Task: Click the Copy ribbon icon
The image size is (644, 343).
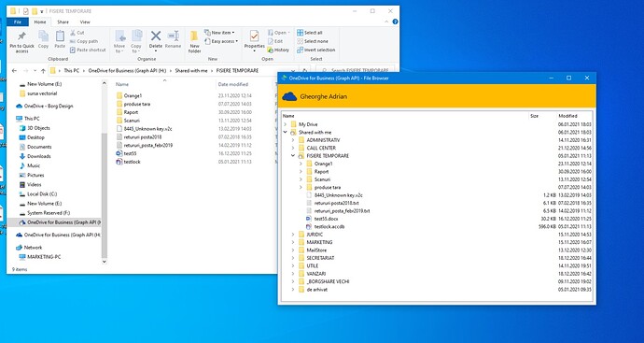Action: pyautogui.click(x=43, y=36)
